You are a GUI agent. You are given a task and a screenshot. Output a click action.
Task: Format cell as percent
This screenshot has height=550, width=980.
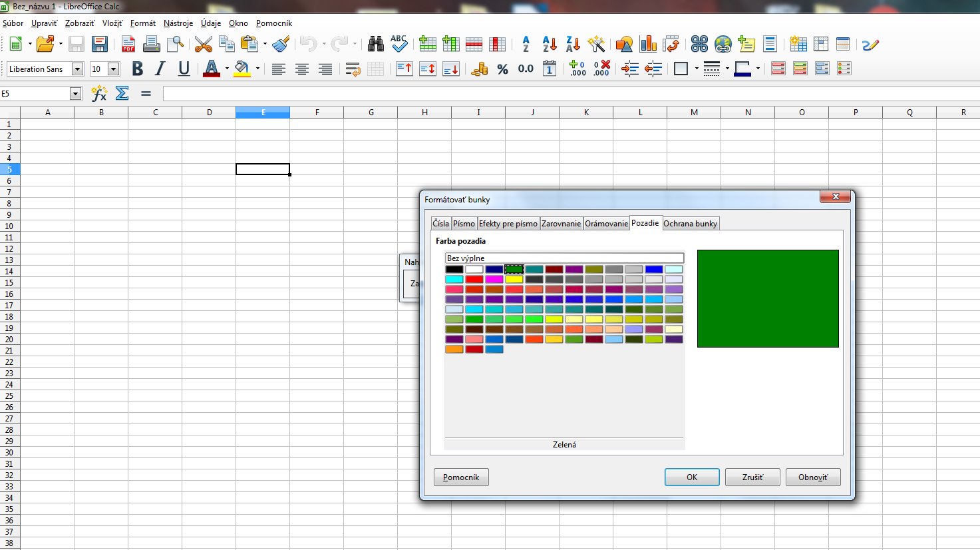(x=502, y=69)
